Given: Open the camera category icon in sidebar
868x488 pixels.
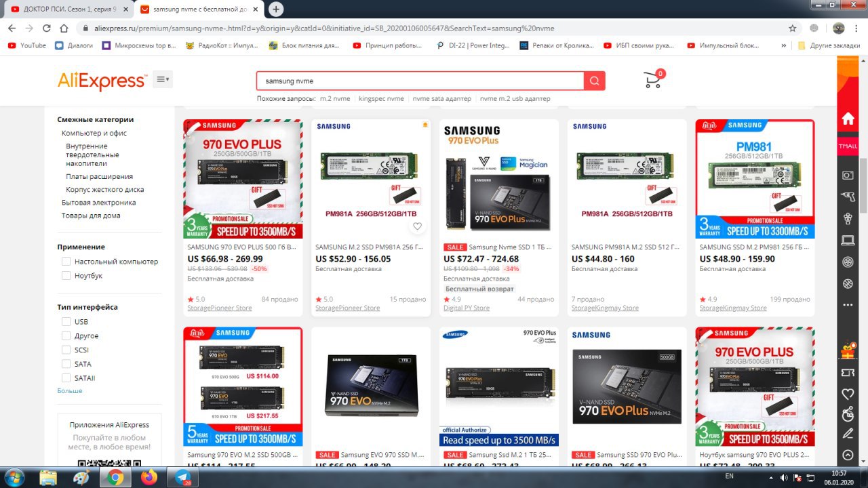Looking at the screenshot, I should (x=848, y=175).
